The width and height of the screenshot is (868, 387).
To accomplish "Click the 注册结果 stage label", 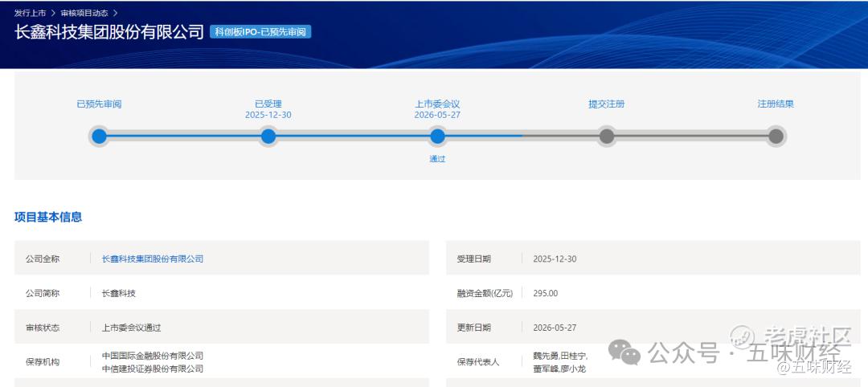I will (776, 104).
